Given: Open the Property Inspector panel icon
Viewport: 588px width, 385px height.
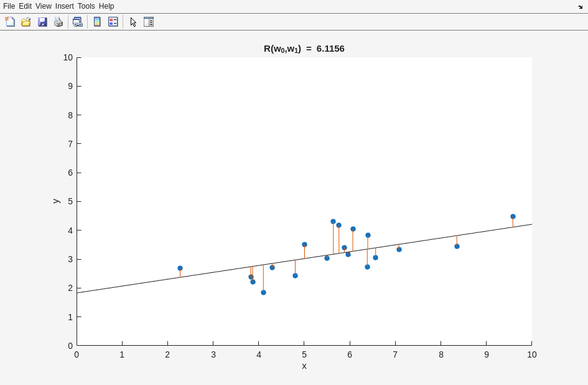Looking at the screenshot, I should click(149, 22).
